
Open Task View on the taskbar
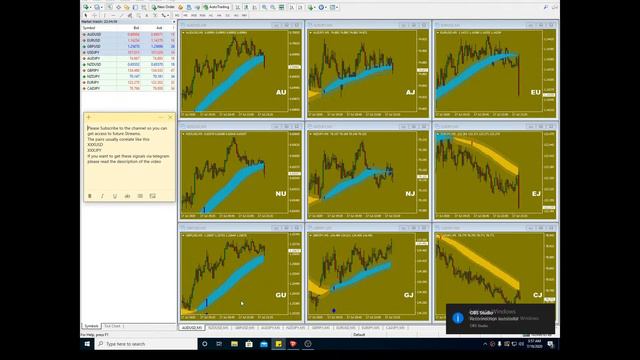click(219, 344)
